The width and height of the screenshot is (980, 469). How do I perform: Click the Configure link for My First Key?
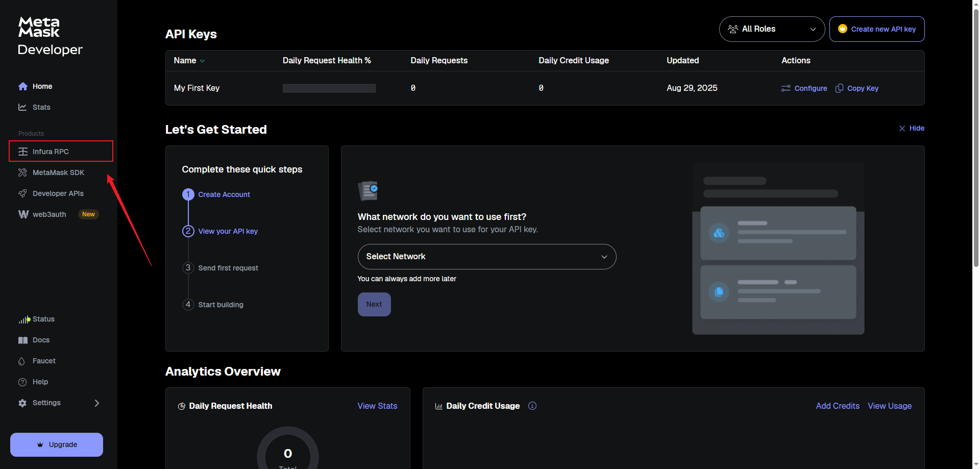[x=804, y=88]
